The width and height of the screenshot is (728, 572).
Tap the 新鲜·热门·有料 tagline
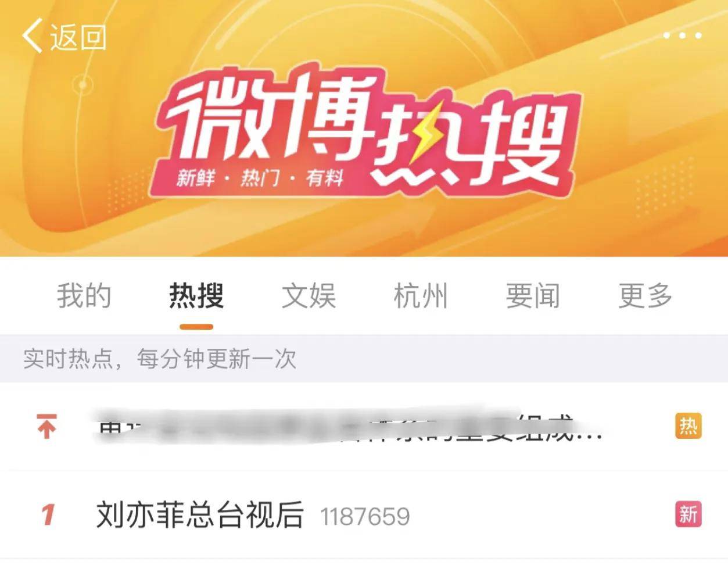point(260,177)
